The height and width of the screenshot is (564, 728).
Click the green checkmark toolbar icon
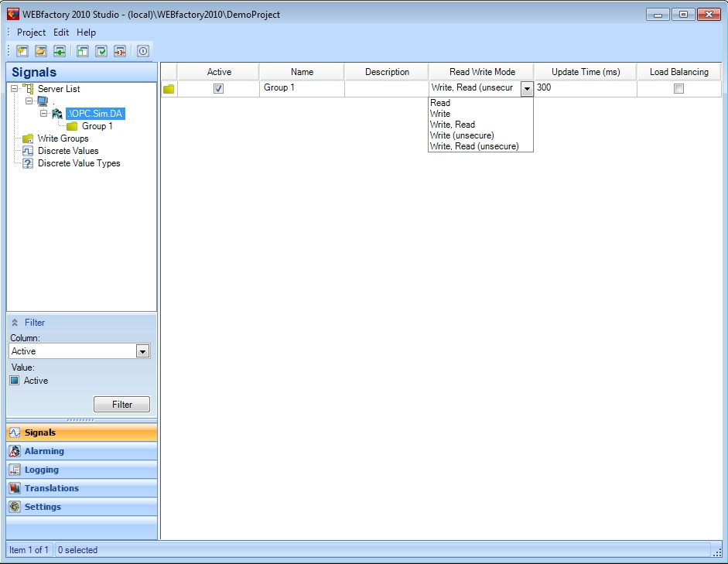pos(101,51)
